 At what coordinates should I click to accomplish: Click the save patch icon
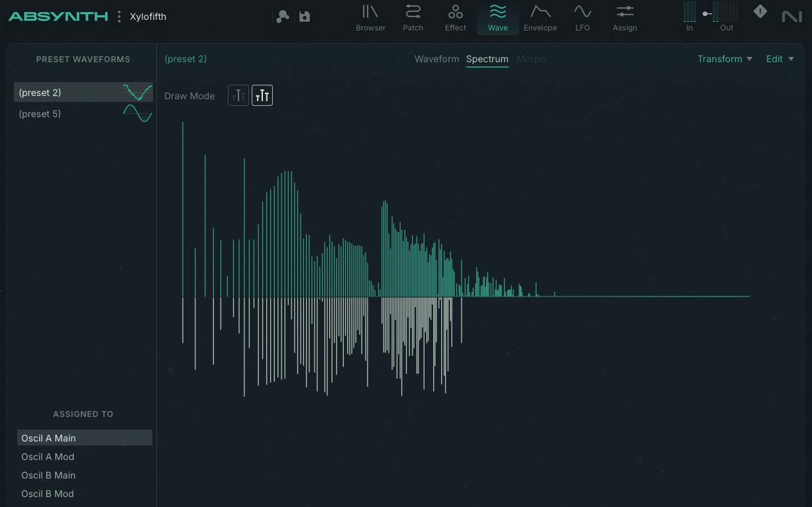pos(304,16)
